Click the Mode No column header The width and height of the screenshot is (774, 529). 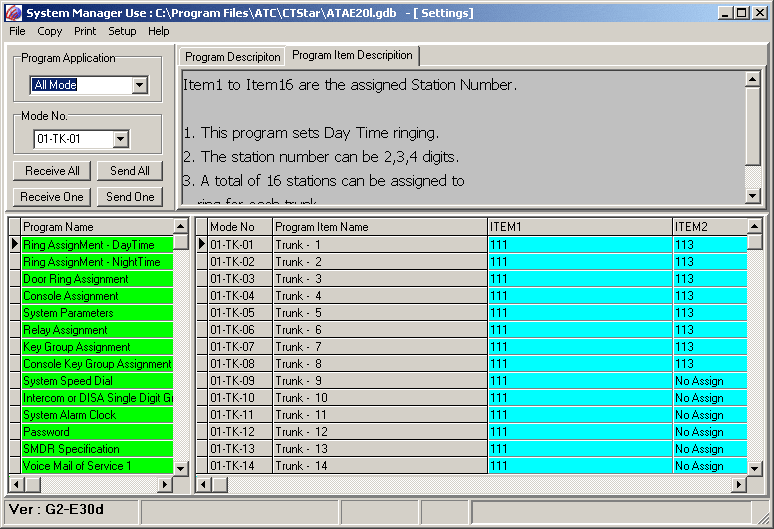tap(240, 227)
